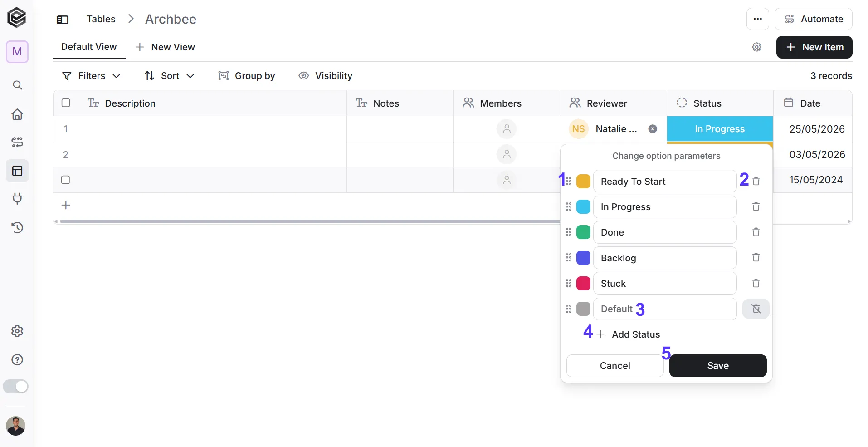Open search from the sidebar

click(17, 85)
